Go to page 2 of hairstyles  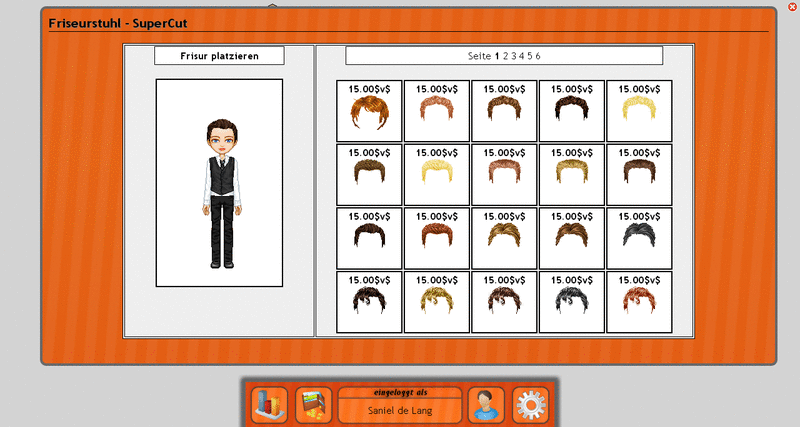pos(505,56)
